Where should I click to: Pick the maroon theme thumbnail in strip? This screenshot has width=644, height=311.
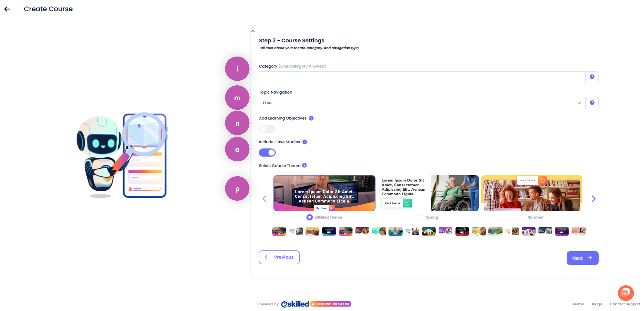coord(362,231)
